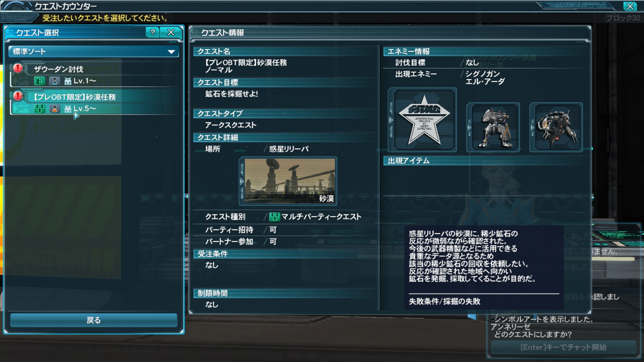
Task: Click the level icon beside Lv.5～
Action: 68,109
